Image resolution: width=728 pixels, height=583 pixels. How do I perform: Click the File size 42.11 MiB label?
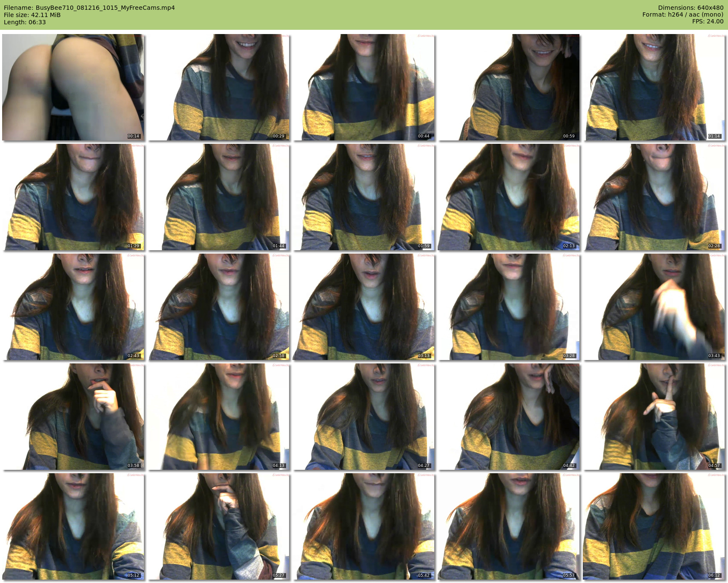point(32,15)
